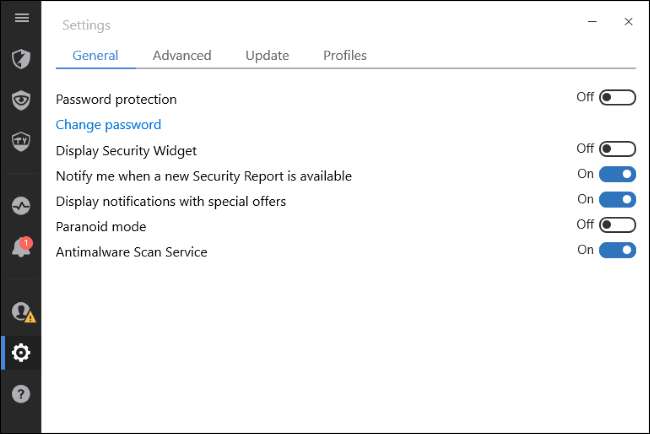Open the Protection shield section
The width and height of the screenshot is (650, 434).
tap(21, 58)
